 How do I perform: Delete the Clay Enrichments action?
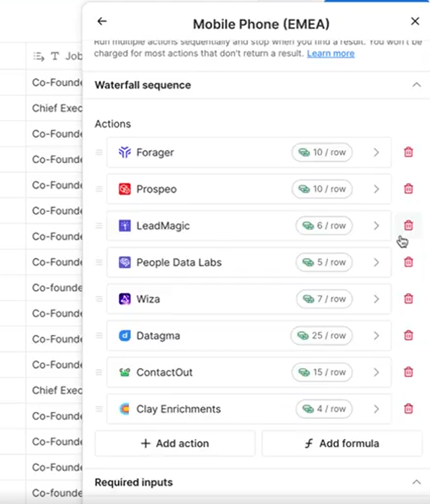[x=408, y=409]
